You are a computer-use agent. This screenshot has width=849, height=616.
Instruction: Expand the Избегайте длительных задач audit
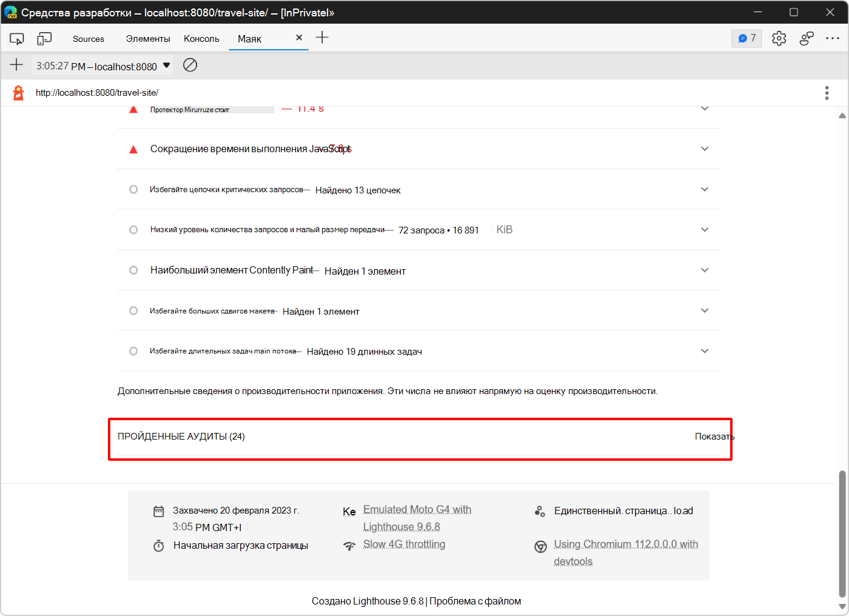[705, 351]
